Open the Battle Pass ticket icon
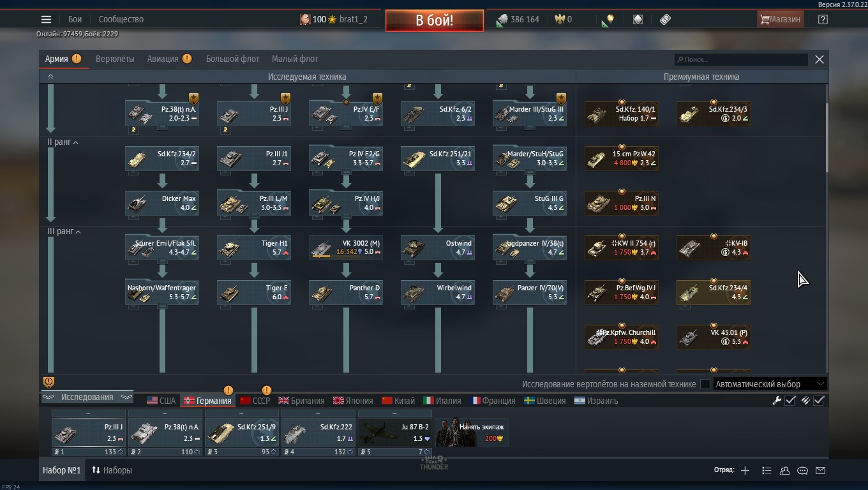The image size is (868, 490). (666, 19)
